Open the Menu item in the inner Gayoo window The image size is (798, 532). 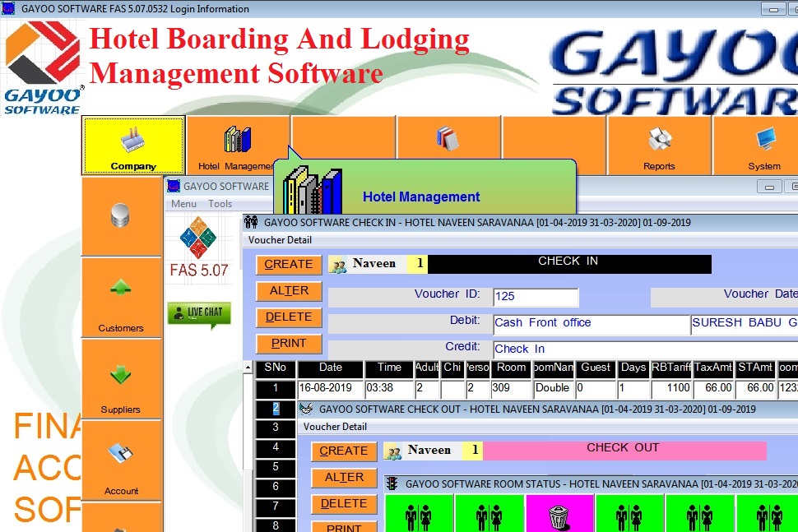coord(183,203)
